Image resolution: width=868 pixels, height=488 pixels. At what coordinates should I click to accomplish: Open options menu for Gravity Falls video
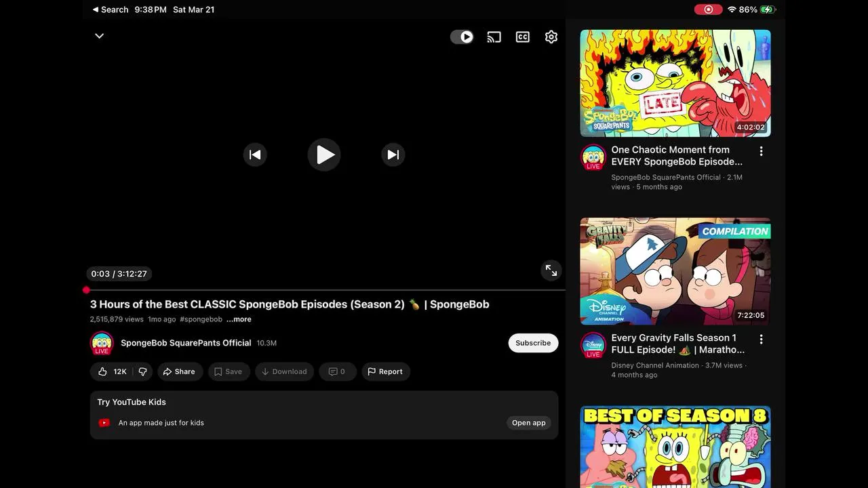pyautogui.click(x=761, y=339)
